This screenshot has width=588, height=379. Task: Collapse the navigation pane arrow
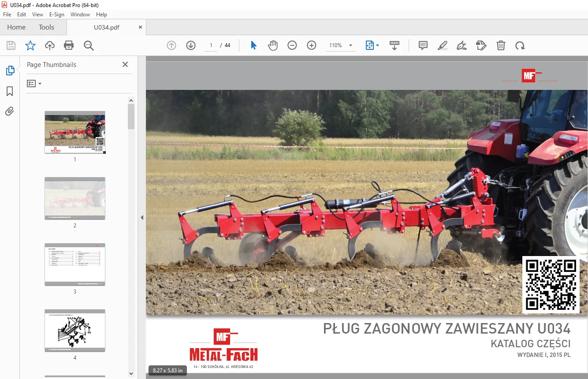click(142, 217)
